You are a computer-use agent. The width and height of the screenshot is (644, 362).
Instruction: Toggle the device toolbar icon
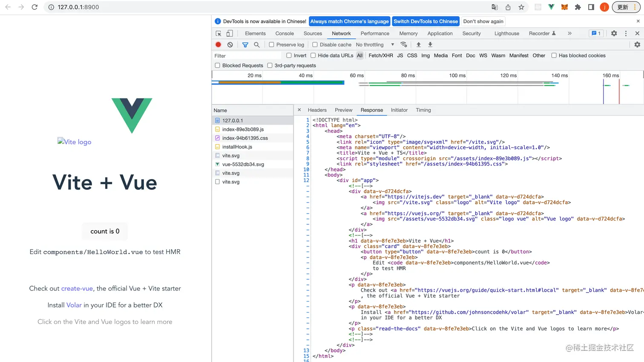[x=230, y=33]
